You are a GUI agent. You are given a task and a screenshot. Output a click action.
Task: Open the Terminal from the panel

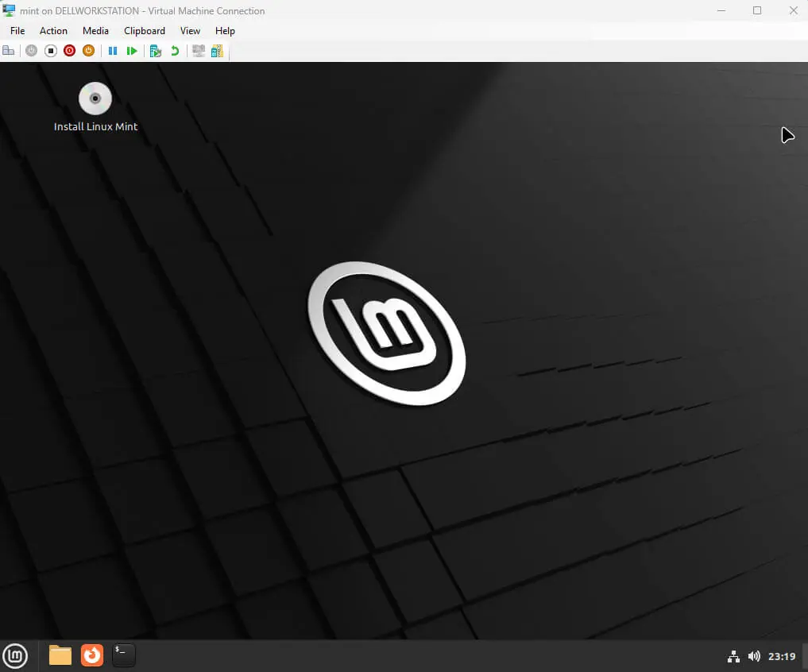pyautogui.click(x=124, y=655)
